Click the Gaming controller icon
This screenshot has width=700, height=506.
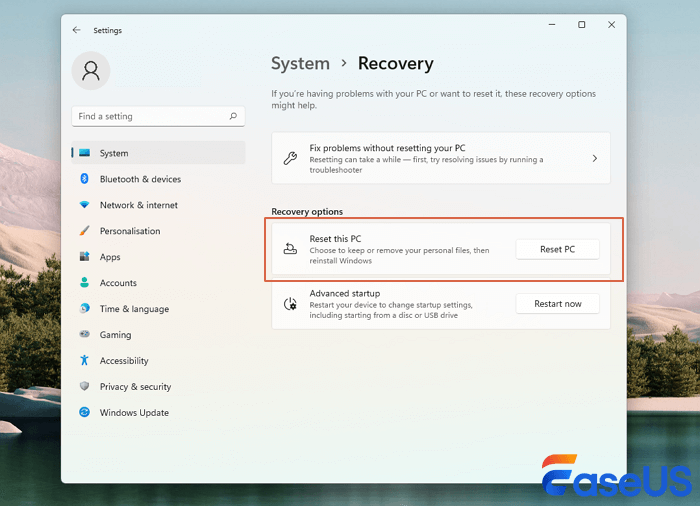(85, 335)
